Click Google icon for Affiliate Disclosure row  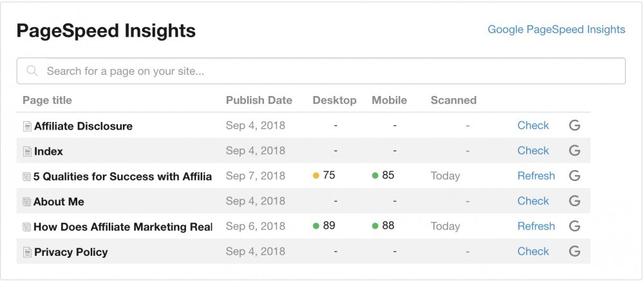click(x=574, y=125)
